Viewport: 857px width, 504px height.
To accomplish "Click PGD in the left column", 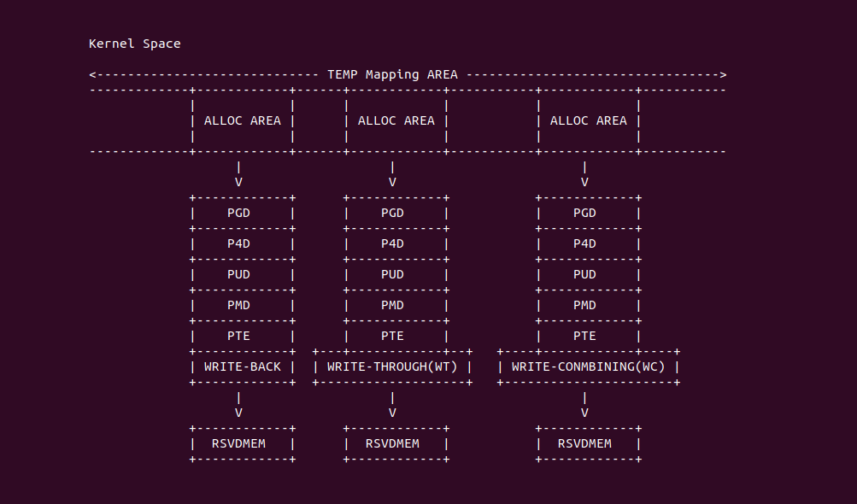I will click(239, 214).
